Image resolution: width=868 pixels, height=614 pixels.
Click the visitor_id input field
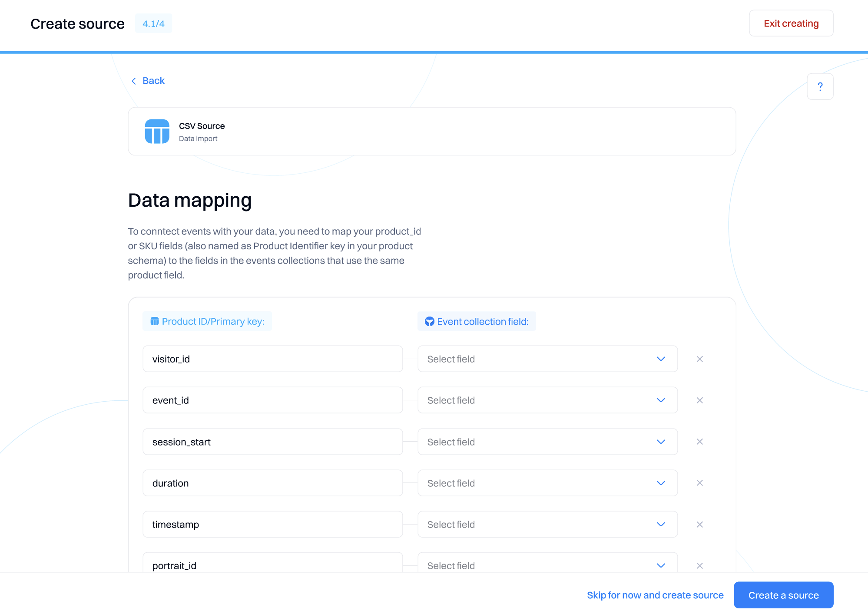coord(272,359)
